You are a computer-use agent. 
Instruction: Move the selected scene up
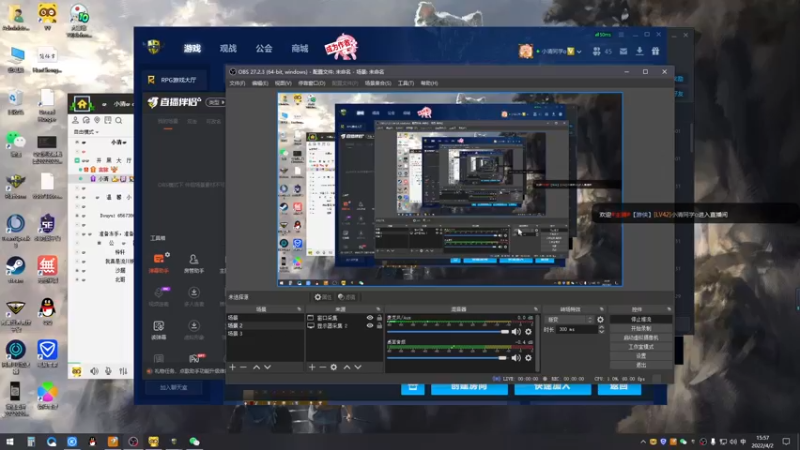pyautogui.click(x=257, y=367)
